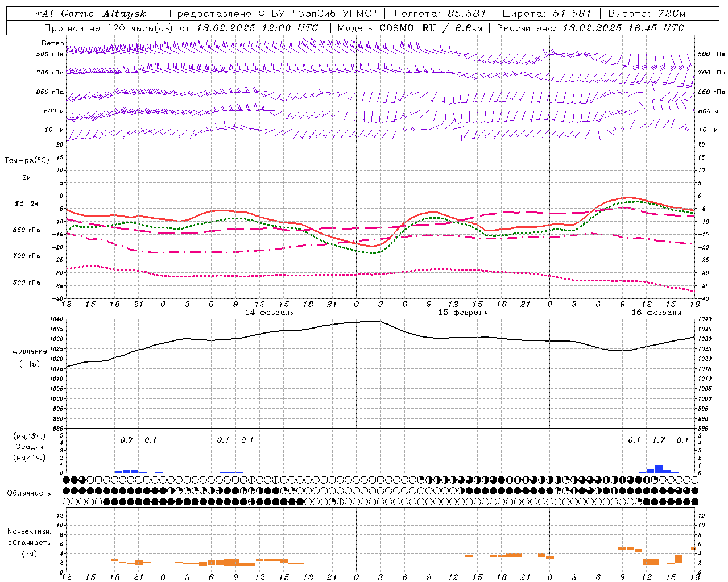Click the 'Конвективн.' convective cloud label

[30, 531]
